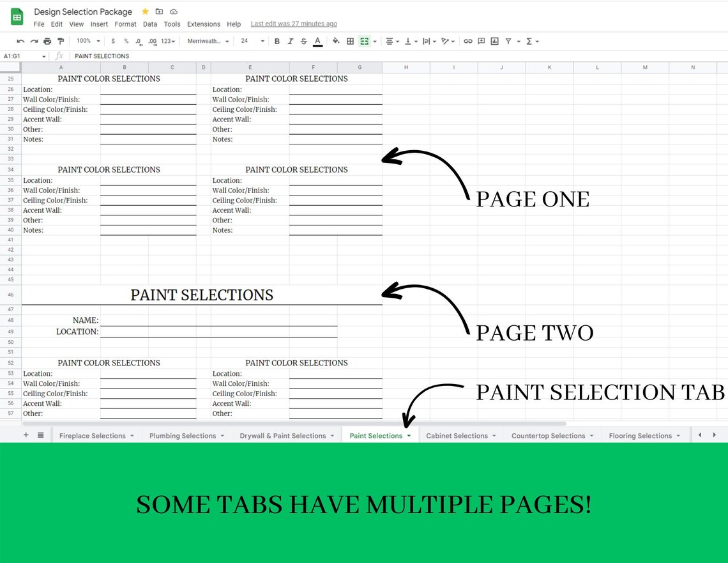Click the 'Last edit was 27 minutes ago' link
This screenshot has width=728, height=563.
coord(294,24)
